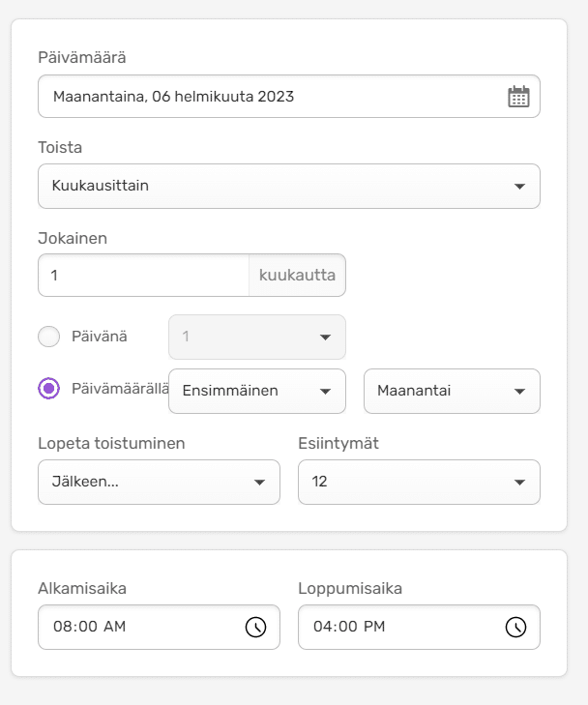Screen dimensions: 588x705
Task: Click the Loppumisaika field label
Action: pos(350,588)
